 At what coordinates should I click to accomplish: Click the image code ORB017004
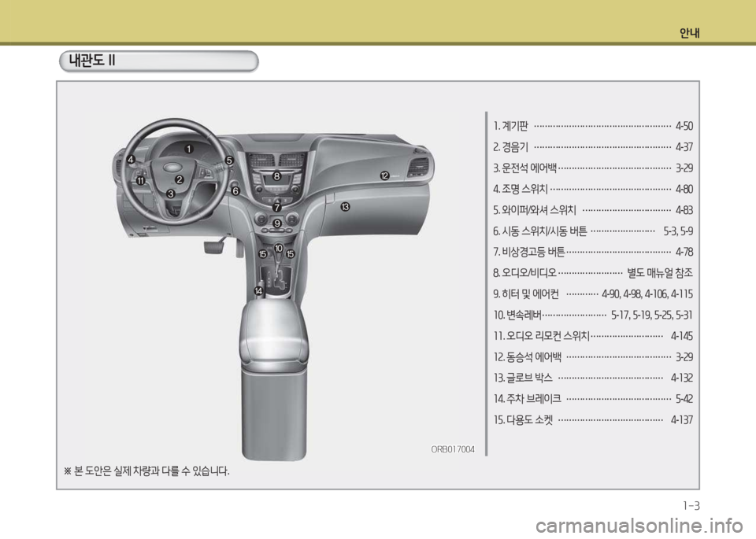click(453, 449)
